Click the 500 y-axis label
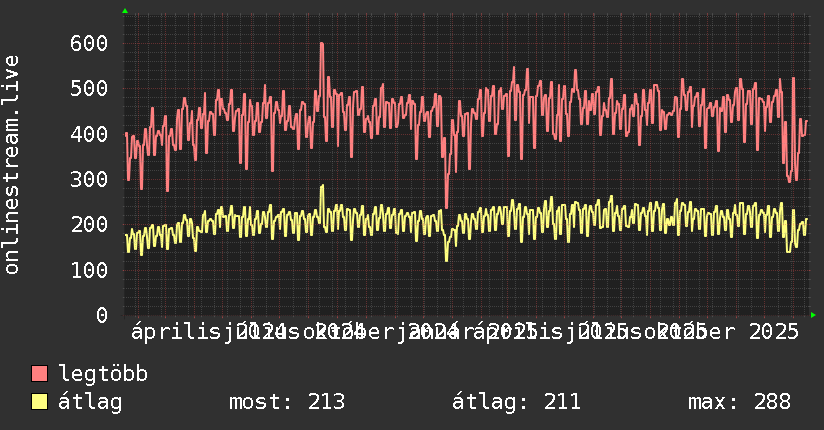This screenshot has width=824, height=430. (89, 88)
